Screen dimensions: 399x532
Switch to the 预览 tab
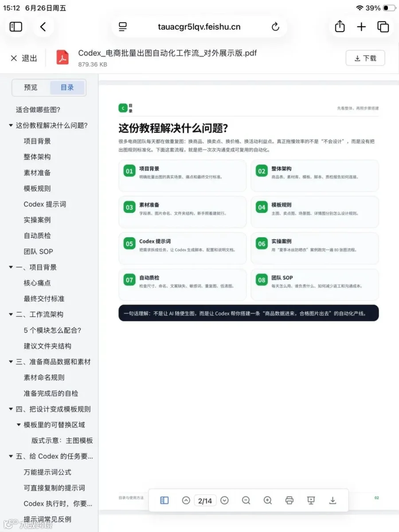[31, 88]
